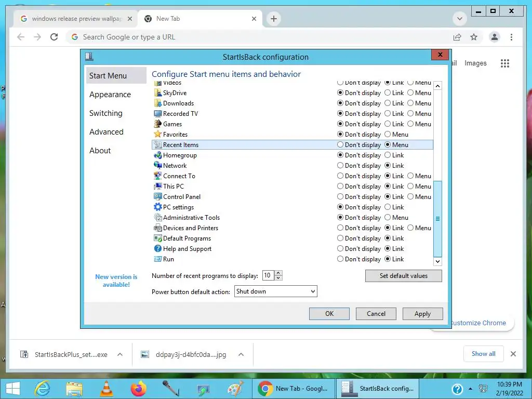The image size is (532, 399).
Task: Click the Control Panel icon
Action: point(158,197)
